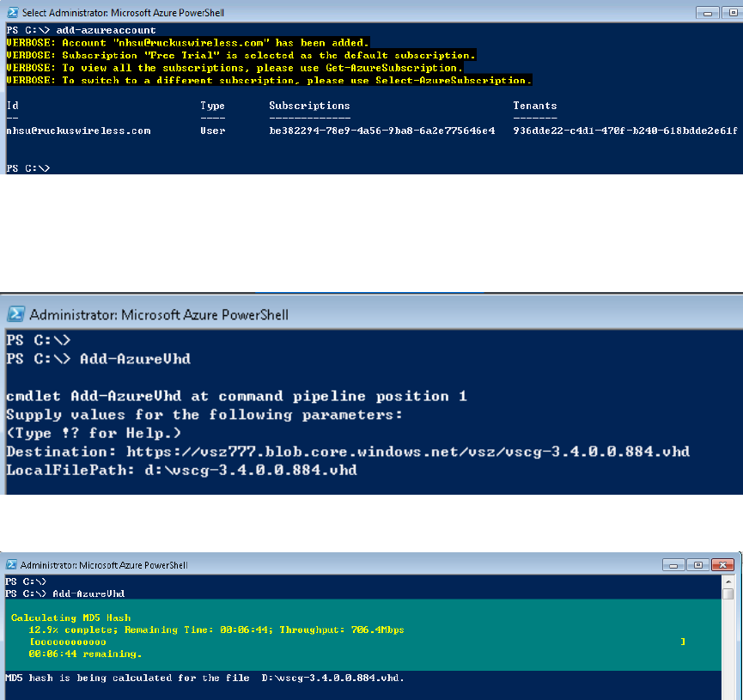Click verbose line mentioning Get-AzureSubscription
Screen dimensions: 743x700
click(234, 68)
